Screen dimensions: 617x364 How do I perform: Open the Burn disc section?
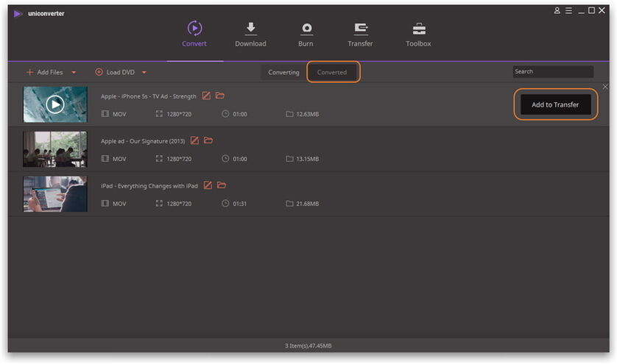pyautogui.click(x=306, y=29)
